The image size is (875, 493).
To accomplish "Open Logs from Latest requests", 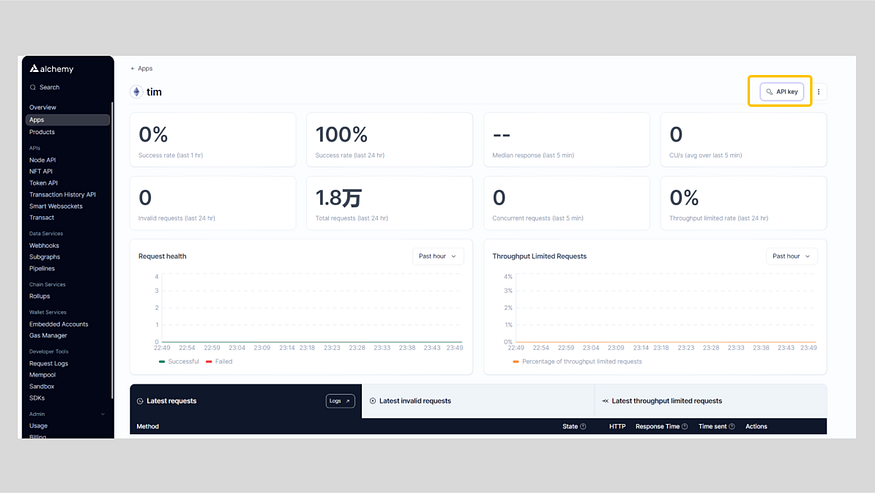I will pos(340,401).
